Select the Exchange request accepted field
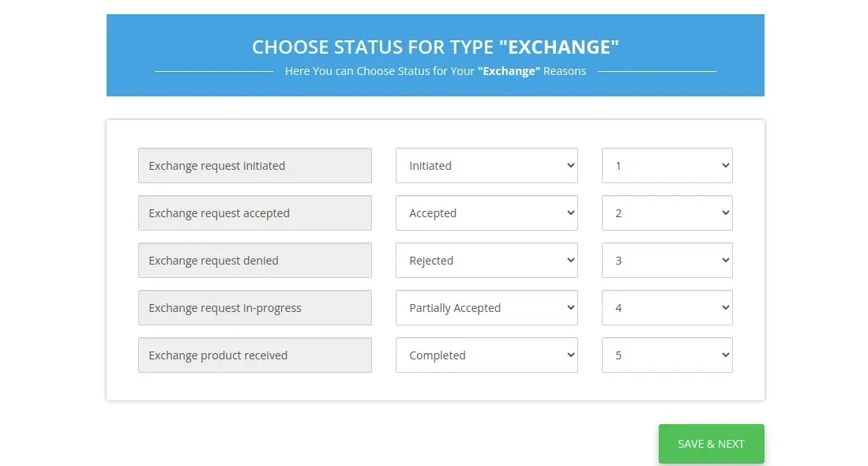The image size is (868, 466). tap(254, 212)
